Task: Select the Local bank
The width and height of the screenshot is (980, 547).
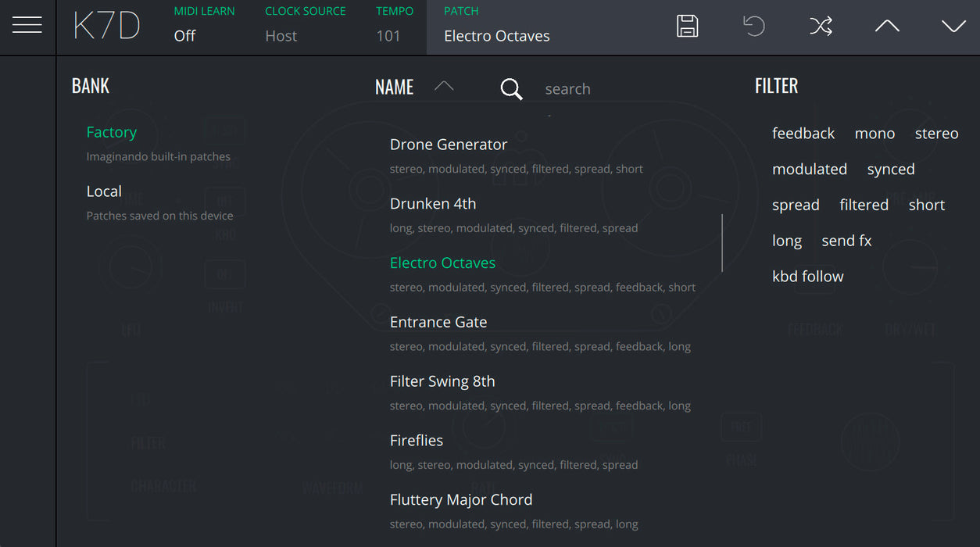Action: click(x=104, y=191)
